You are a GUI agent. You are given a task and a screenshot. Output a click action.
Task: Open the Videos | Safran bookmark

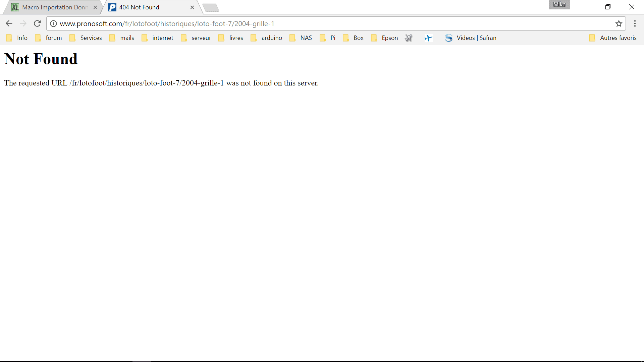[471, 38]
